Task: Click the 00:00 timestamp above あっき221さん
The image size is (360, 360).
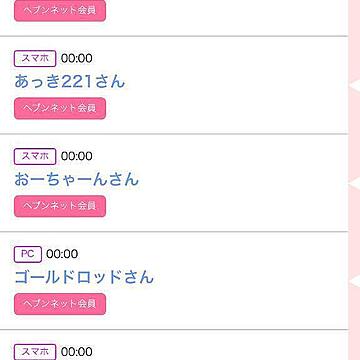Action: coord(77,58)
